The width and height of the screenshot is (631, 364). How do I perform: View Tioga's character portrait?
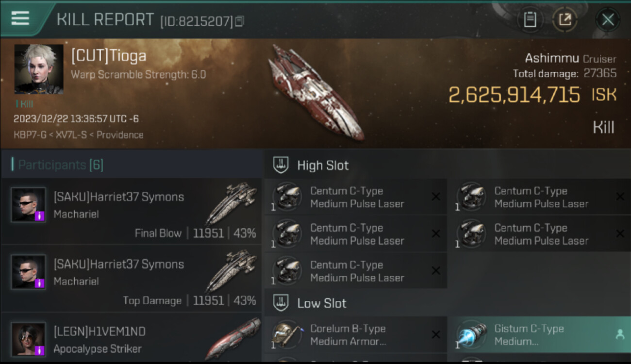point(39,69)
